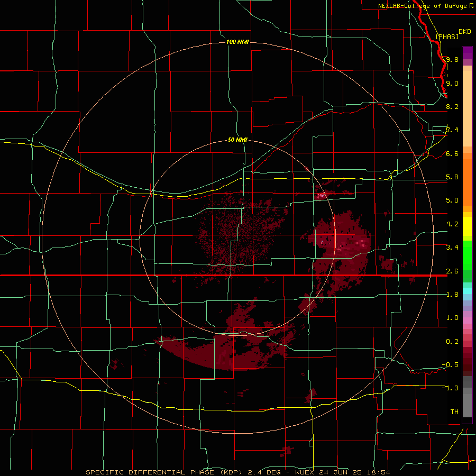Click the 100 NMI range ring label

tap(237, 42)
